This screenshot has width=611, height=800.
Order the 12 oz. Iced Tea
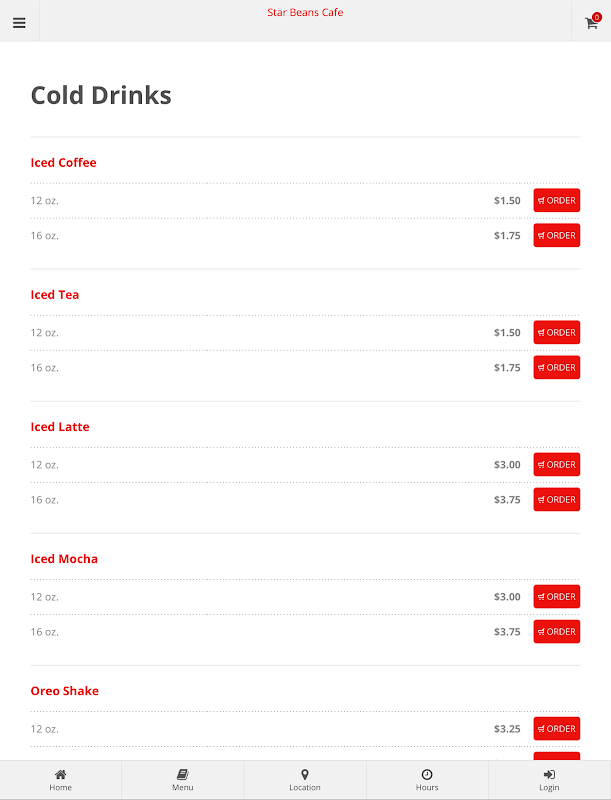pyautogui.click(x=556, y=333)
